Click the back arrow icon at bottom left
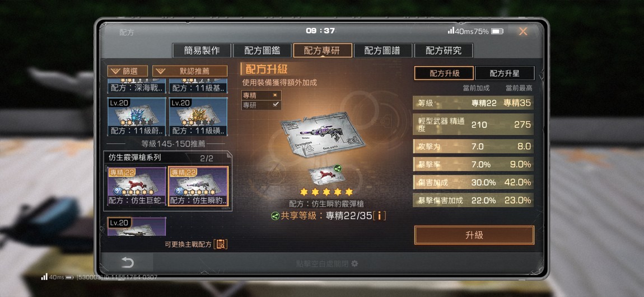 127,262
